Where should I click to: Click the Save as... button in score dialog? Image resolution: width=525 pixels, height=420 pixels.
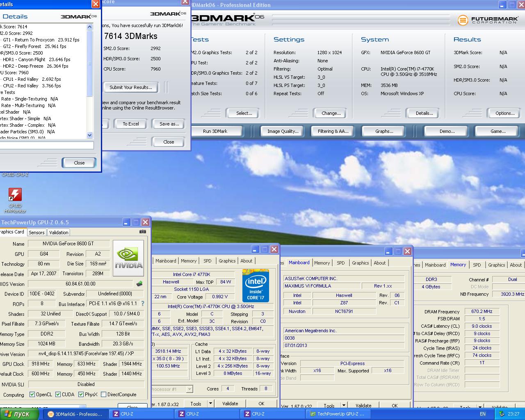tap(169, 124)
